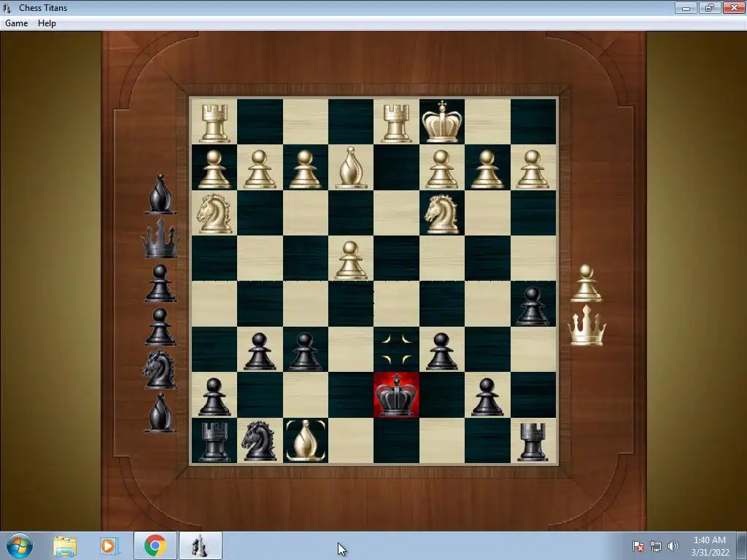Image resolution: width=747 pixels, height=560 pixels.
Task: Select the white rook in the board corner
Action: (214, 123)
